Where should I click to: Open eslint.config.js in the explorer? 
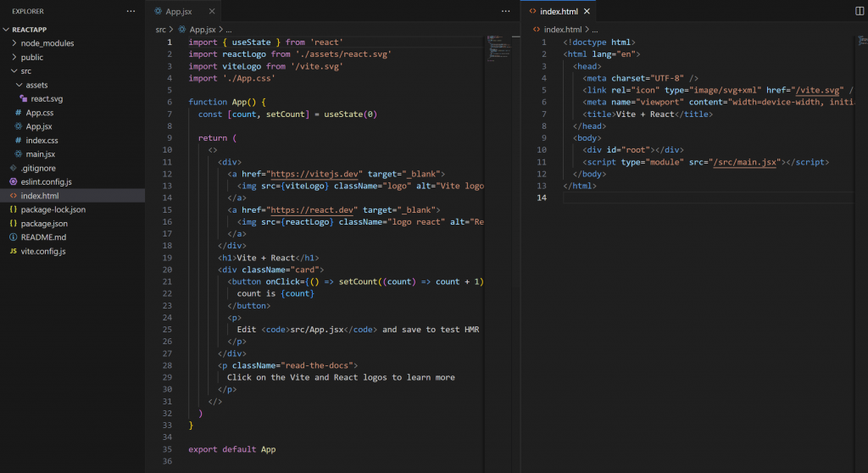[73, 181]
